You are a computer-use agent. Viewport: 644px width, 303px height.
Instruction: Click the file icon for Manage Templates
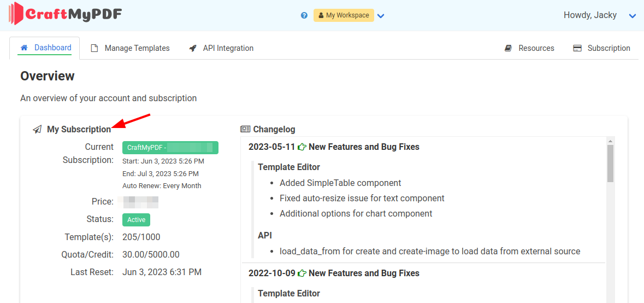94,48
